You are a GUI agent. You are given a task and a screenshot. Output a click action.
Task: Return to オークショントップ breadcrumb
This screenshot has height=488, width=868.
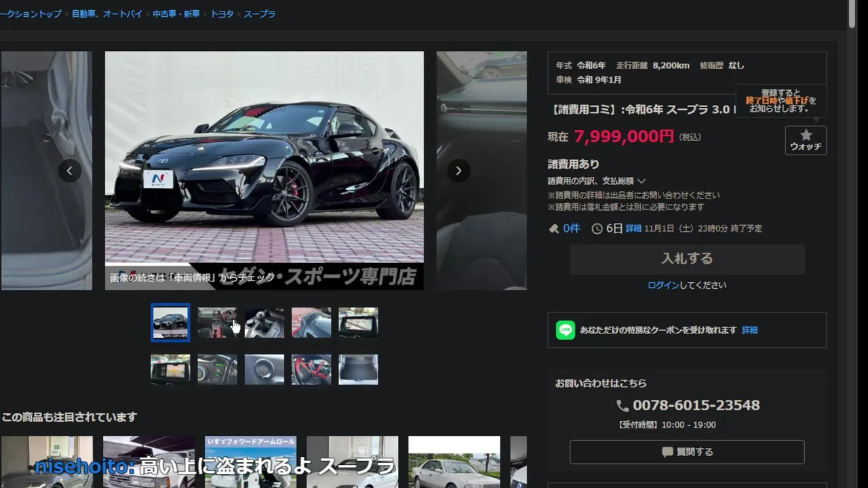click(31, 14)
